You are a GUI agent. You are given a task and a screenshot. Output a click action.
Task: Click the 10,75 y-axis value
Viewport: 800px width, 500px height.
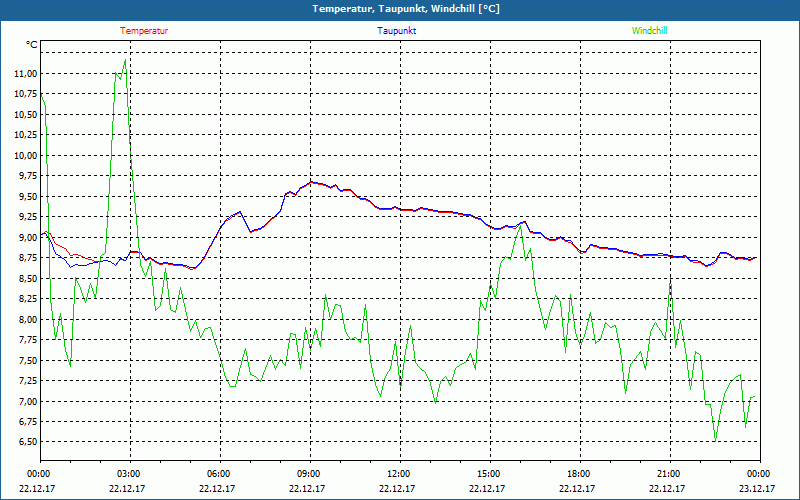26,94
